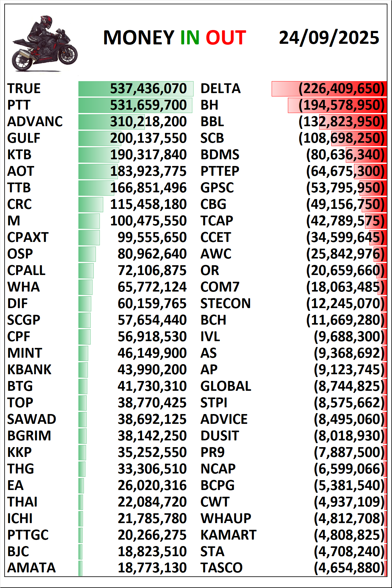Select the GULF stock label

(24, 138)
